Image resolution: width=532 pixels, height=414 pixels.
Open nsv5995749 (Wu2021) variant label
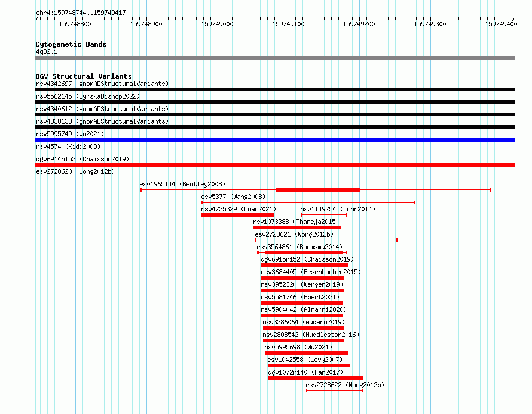[70, 134]
